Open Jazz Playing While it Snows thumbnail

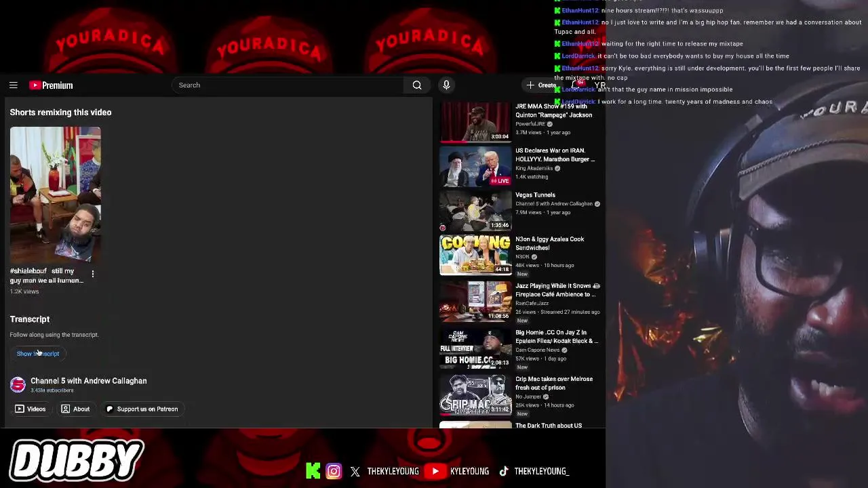(x=475, y=302)
